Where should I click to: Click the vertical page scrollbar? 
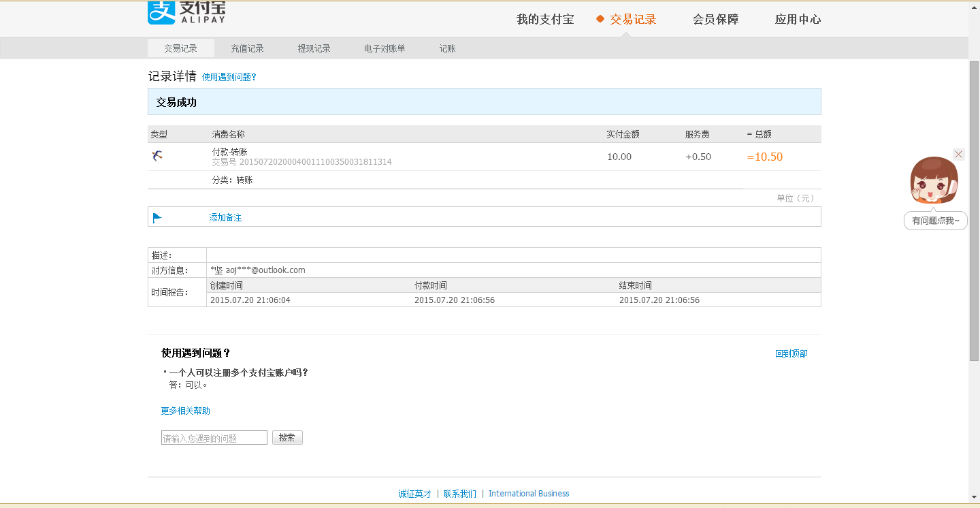pos(974,211)
